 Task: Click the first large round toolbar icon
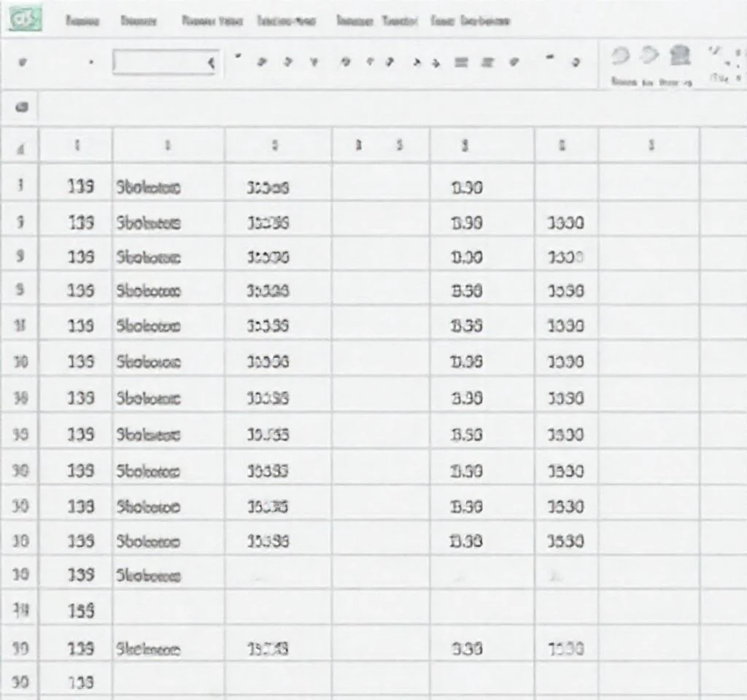[x=622, y=57]
